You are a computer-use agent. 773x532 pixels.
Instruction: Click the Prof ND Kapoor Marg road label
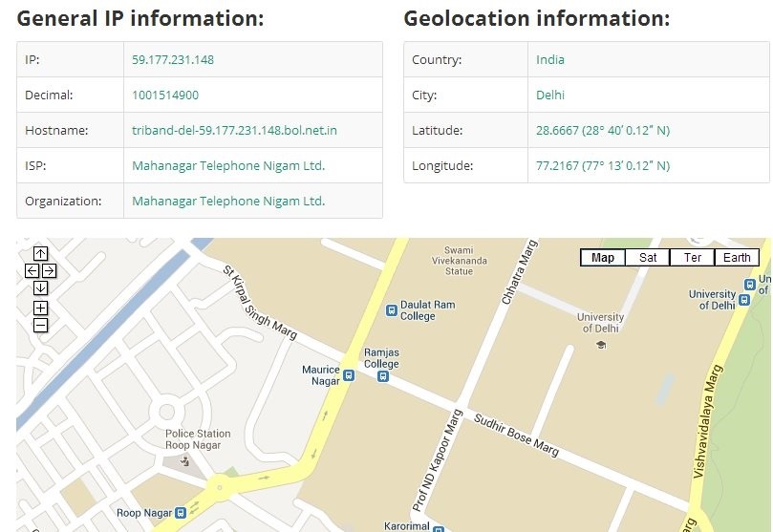[438, 460]
